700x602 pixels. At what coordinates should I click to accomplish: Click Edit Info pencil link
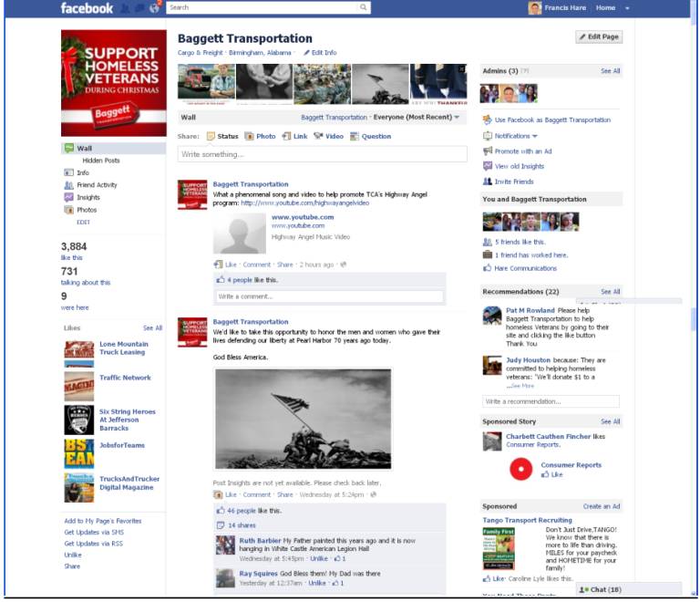320,53
